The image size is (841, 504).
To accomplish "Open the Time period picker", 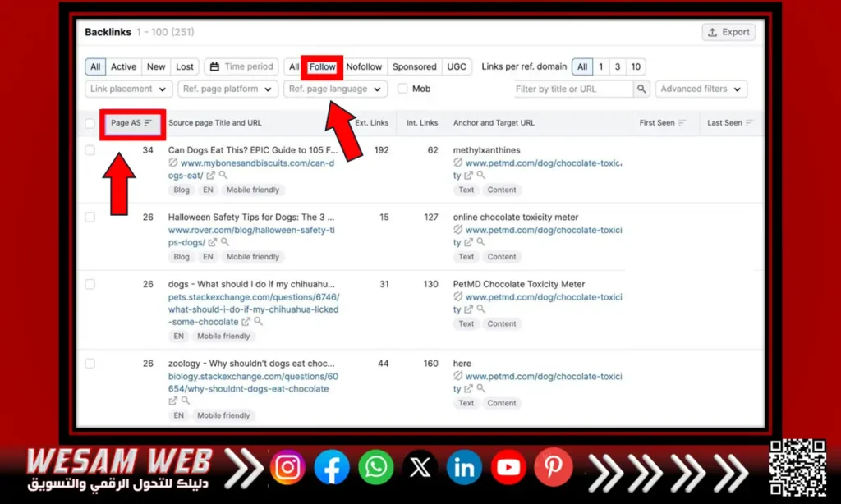I will click(241, 66).
